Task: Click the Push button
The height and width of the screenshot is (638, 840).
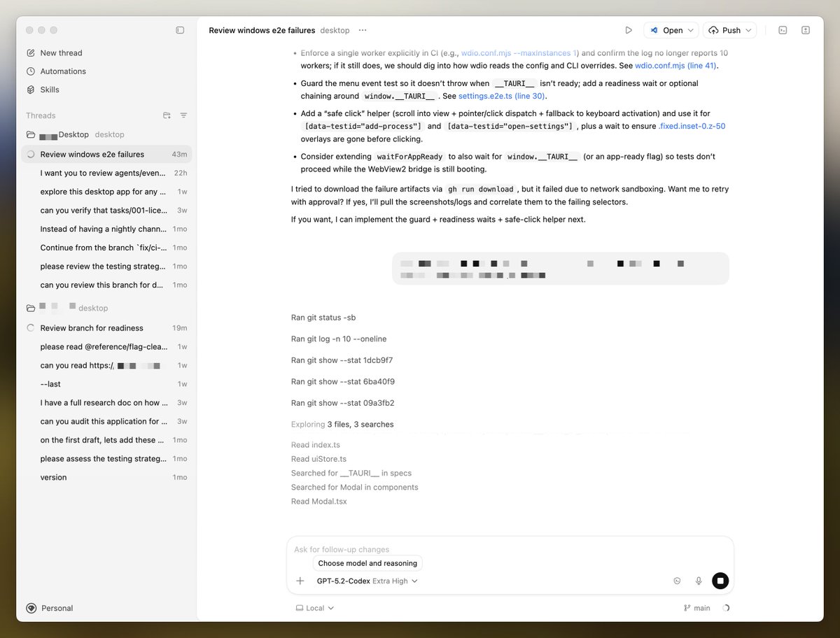Action: (724, 30)
